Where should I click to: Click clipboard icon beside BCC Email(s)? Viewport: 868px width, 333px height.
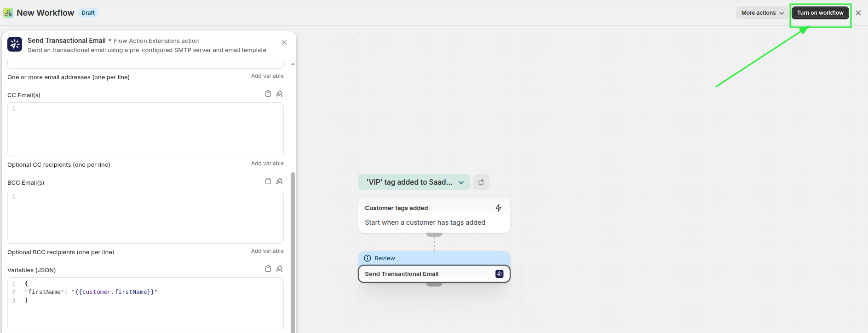(268, 181)
